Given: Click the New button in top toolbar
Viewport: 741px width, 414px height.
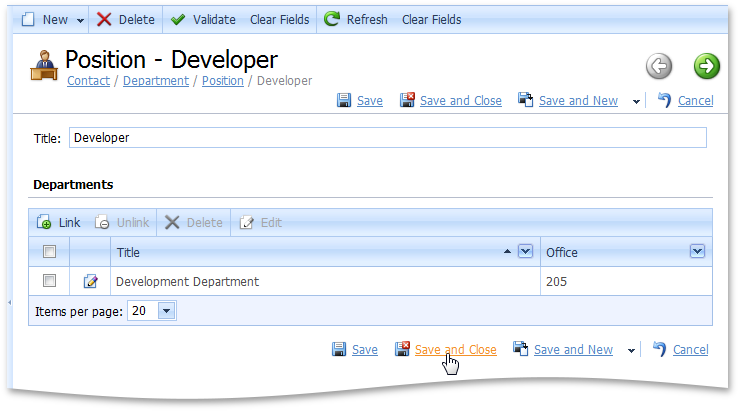Looking at the screenshot, I should point(45,20).
